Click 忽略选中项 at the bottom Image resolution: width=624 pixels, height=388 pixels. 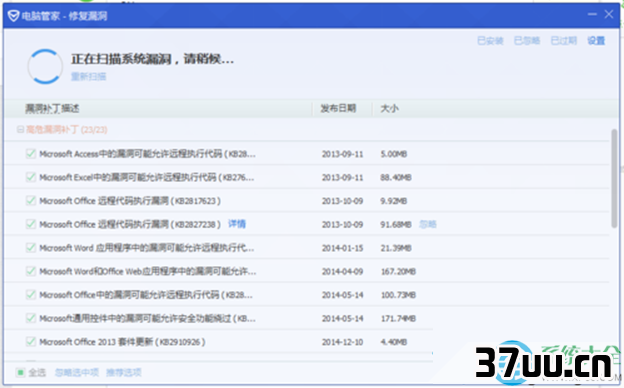click(x=77, y=372)
